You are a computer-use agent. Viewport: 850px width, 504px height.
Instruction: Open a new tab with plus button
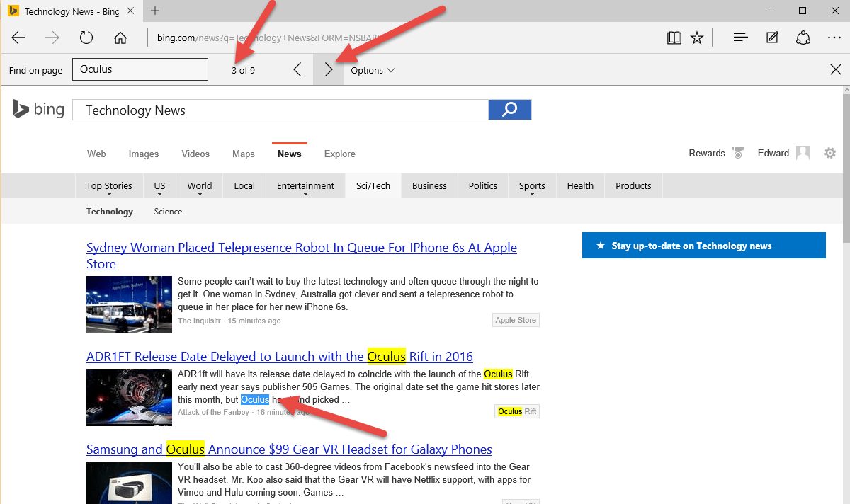(x=155, y=11)
